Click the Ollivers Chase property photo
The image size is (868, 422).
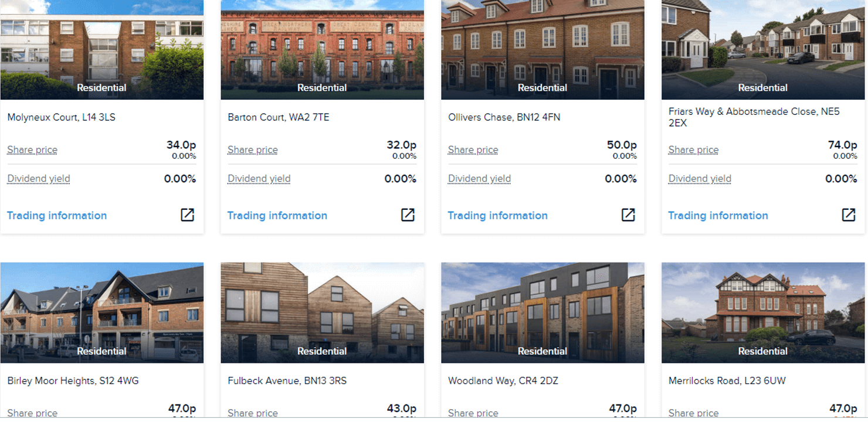coord(543,50)
